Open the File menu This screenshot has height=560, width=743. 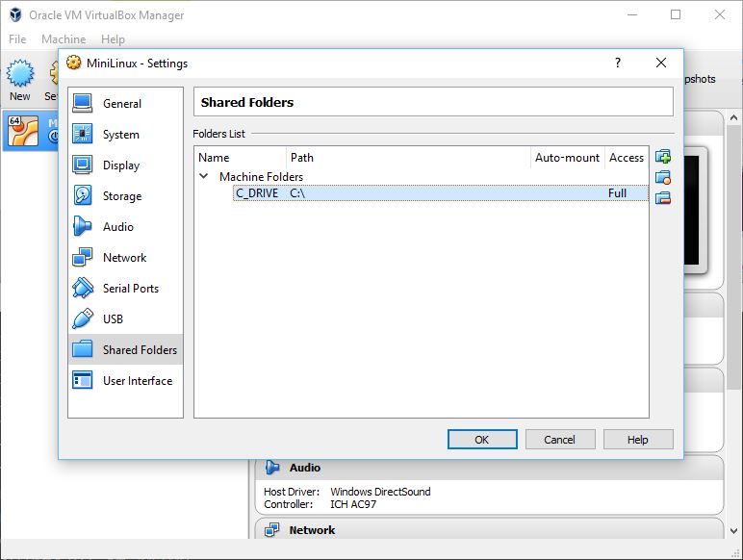pyautogui.click(x=17, y=38)
